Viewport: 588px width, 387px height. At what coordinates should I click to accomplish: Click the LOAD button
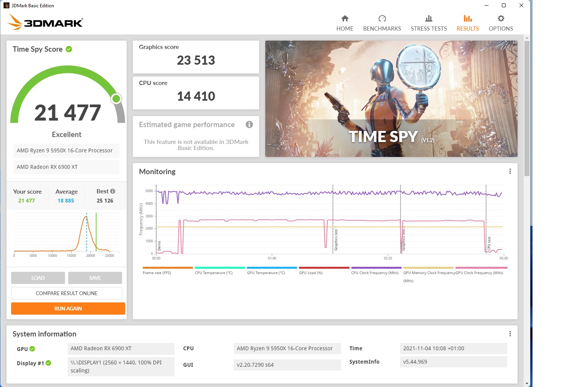point(38,278)
